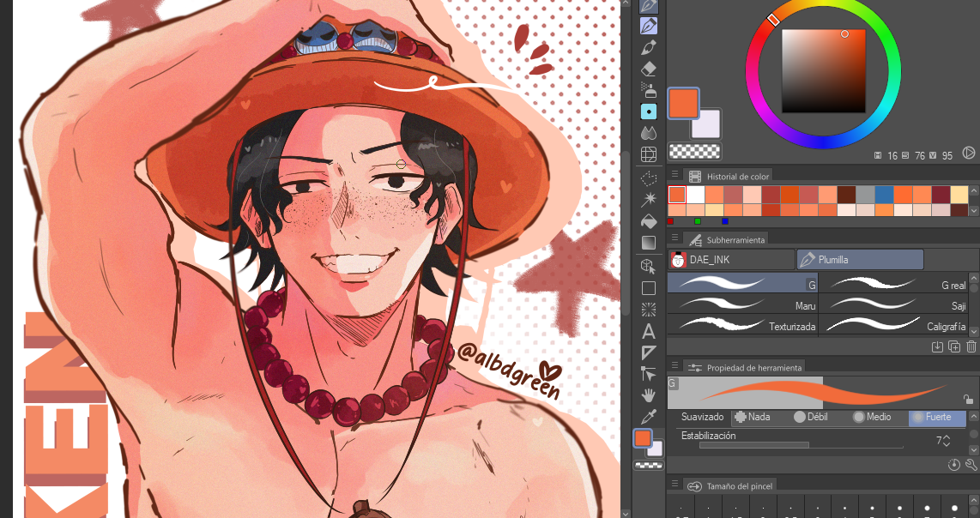
Task: Select the Blend droplets tool
Action: [x=649, y=133]
